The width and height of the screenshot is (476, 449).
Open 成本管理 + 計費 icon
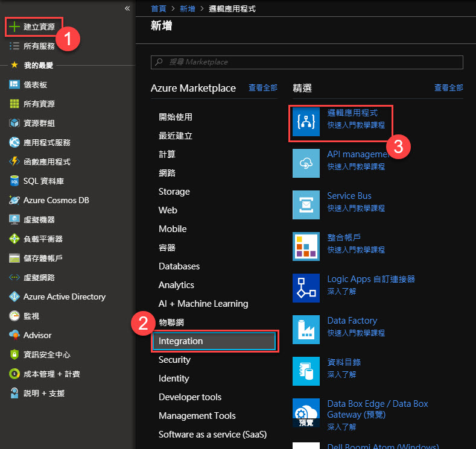pyautogui.click(x=14, y=374)
